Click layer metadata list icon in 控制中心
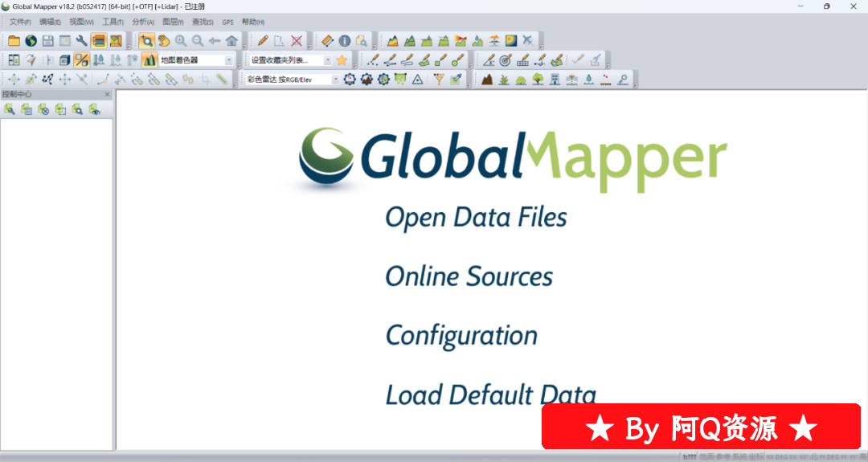This screenshot has height=462, width=868. [x=27, y=109]
